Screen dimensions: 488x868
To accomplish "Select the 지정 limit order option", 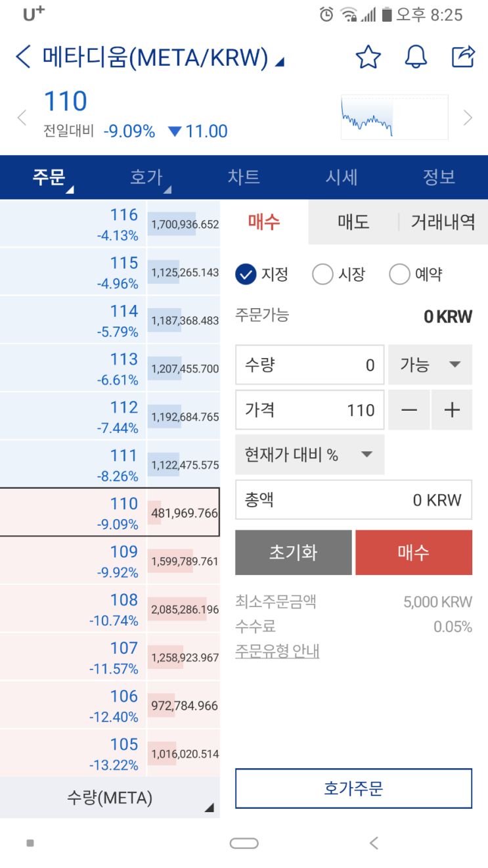I will (262, 274).
